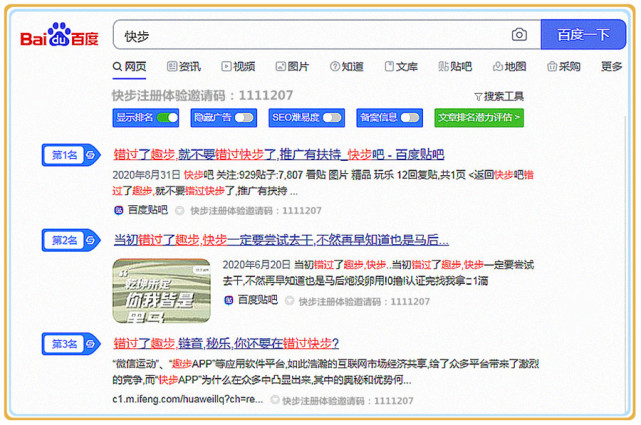Click the 2020年8月31日 date text

(146, 175)
